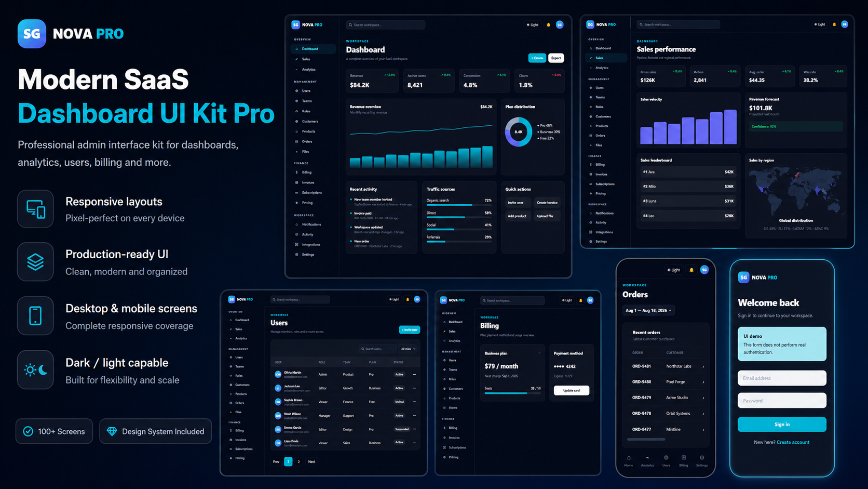Select the ORD-9479 Acme Studio order row
Viewport: 868px width, 489px height.
(x=667, y=398)
